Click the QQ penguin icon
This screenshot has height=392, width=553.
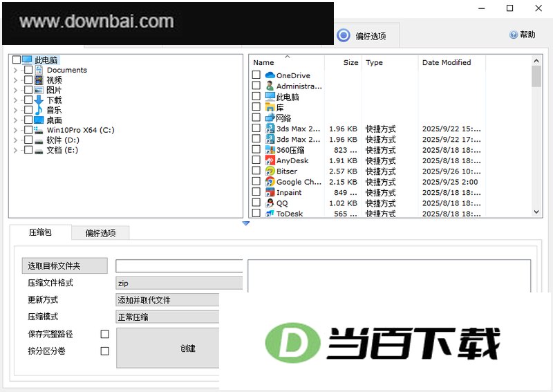270,203
